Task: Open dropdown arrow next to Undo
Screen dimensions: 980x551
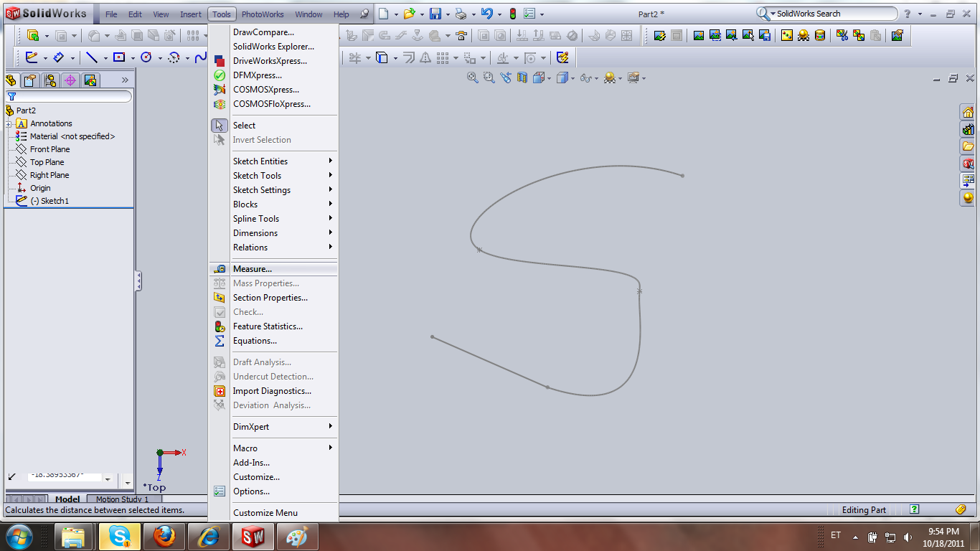Action: pyautogui.click(x=500, y=14)
